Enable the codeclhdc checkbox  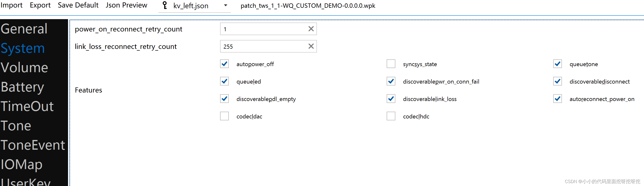point(391,116)
